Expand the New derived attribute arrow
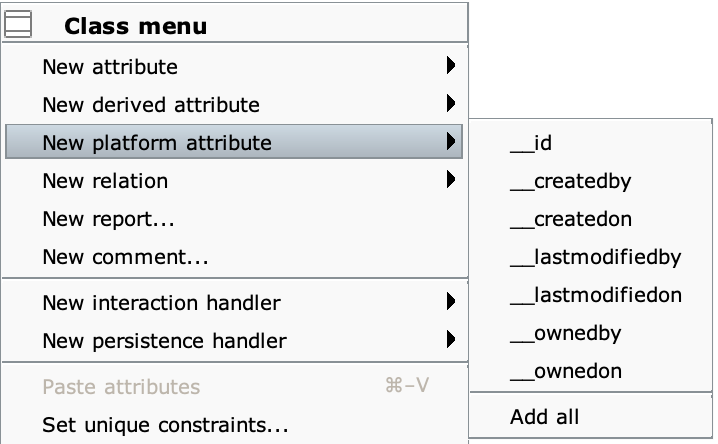Viewport: 718px width, 444px height. (x=451, y=103)
